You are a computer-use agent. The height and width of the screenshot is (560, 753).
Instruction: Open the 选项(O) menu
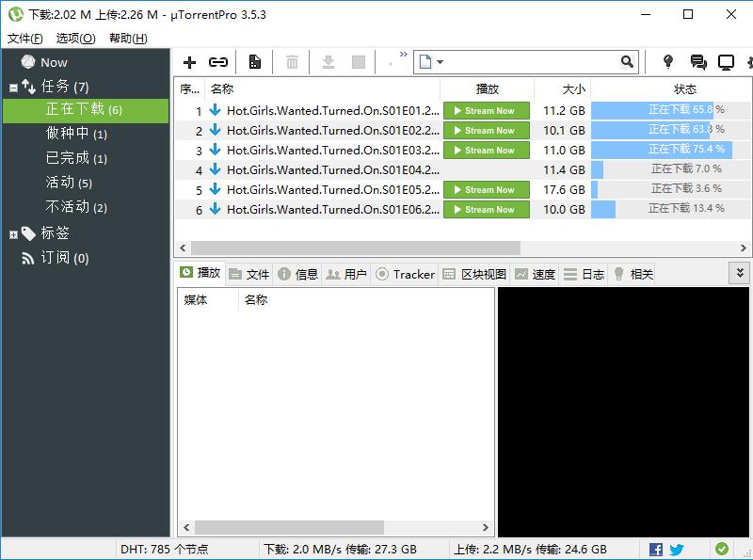(x=76, y=38)
